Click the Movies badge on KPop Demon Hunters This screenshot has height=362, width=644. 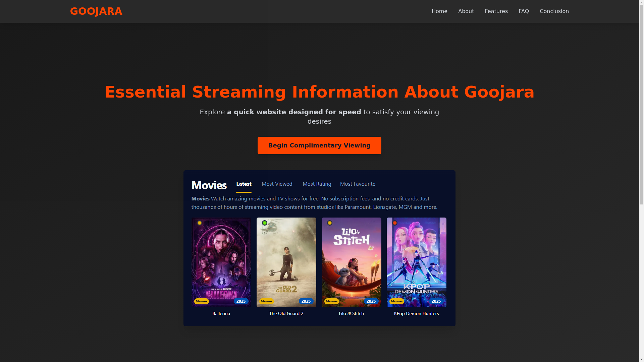point(397,301)
